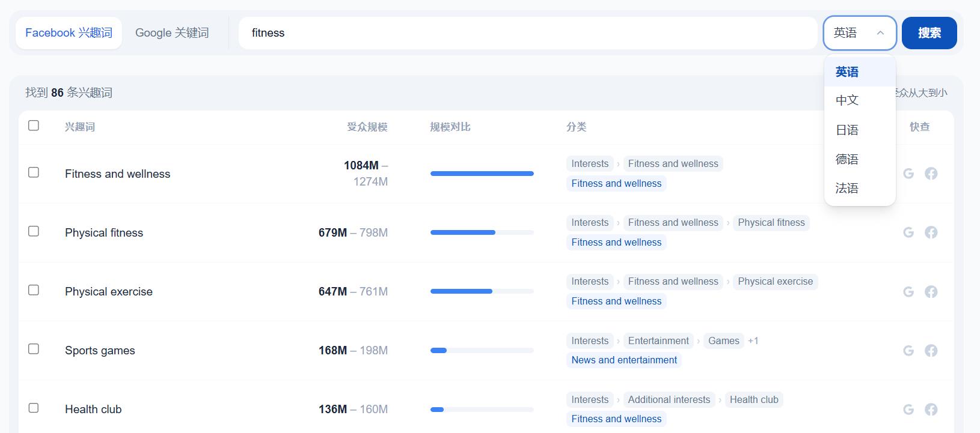980x433 pixels.
Task: Click the +1 more categories indicator
Action: point(753,341)
